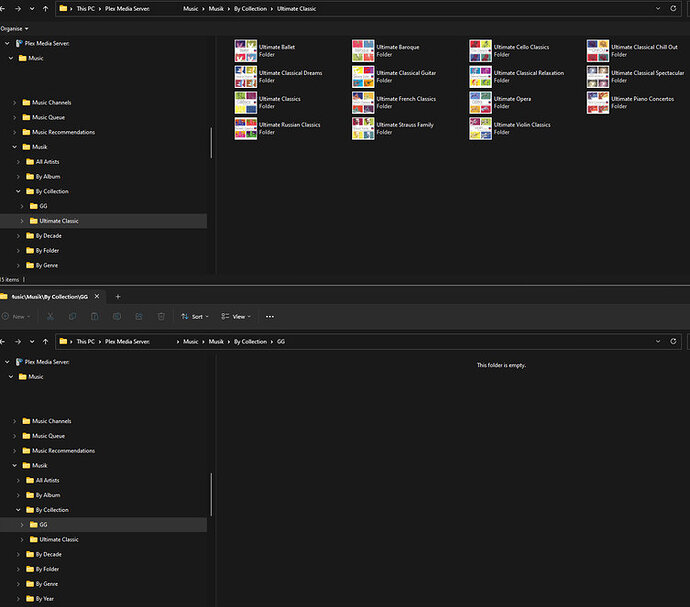Select By Album in bottom window tree

tap(48, 495)
